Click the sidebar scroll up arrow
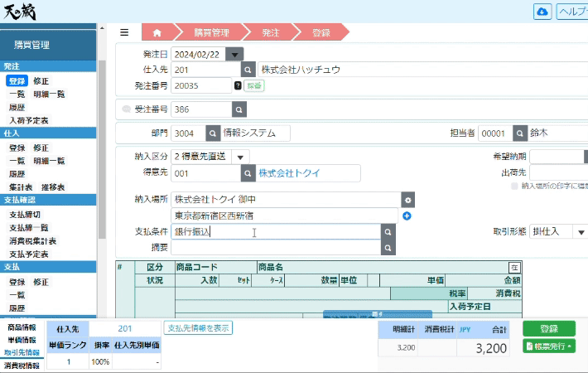The image size is (588, 373). pyautogui.click(x=102, y=28)
